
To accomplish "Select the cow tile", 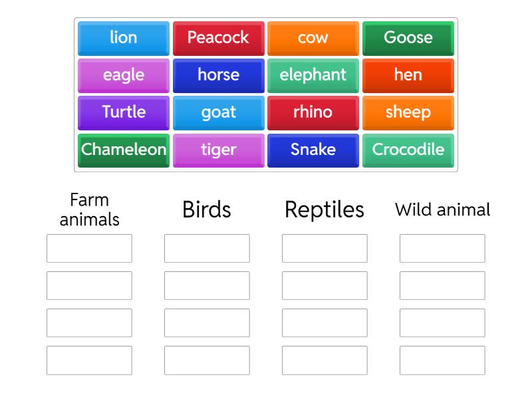I will [313, 38].
